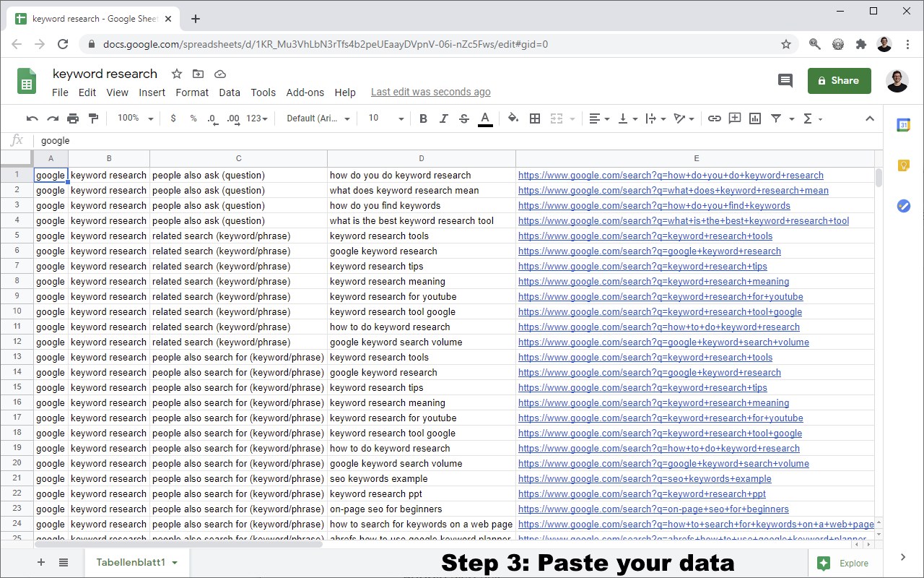Check the cloud document status icon
The width and height of the screenshot is (924, 578).
[x=220, y=74]
